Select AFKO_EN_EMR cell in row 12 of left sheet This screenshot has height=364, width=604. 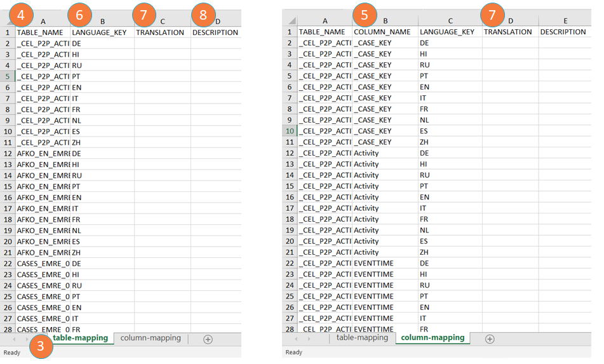click(x=43, y=153)
